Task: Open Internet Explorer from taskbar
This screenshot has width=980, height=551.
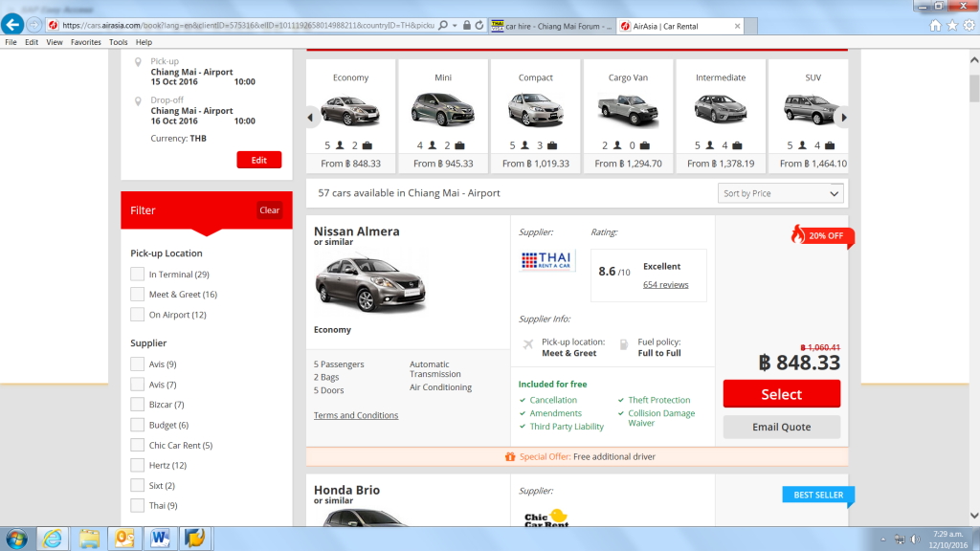Action: click(x=53, y=539)
